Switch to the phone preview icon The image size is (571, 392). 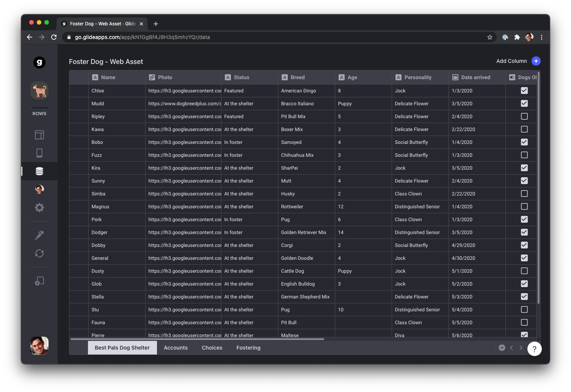tap(39, 153)
